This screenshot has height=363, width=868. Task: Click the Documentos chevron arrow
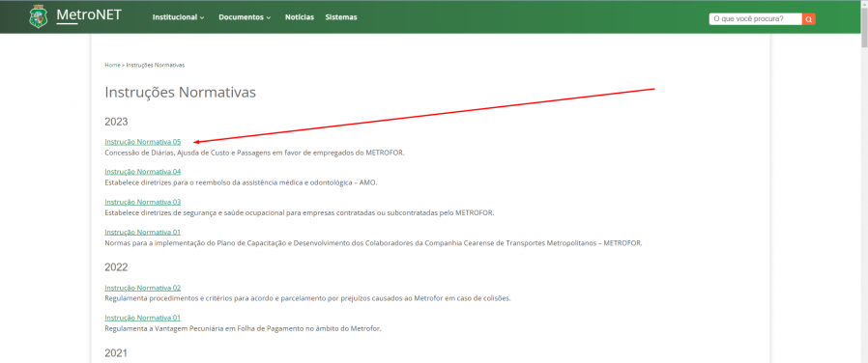tap(269, 17)
